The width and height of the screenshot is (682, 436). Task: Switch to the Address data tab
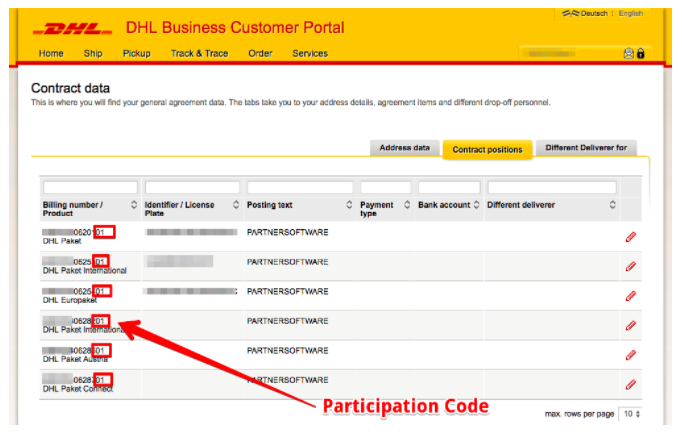pyautogui.click(x=405, y=148)
